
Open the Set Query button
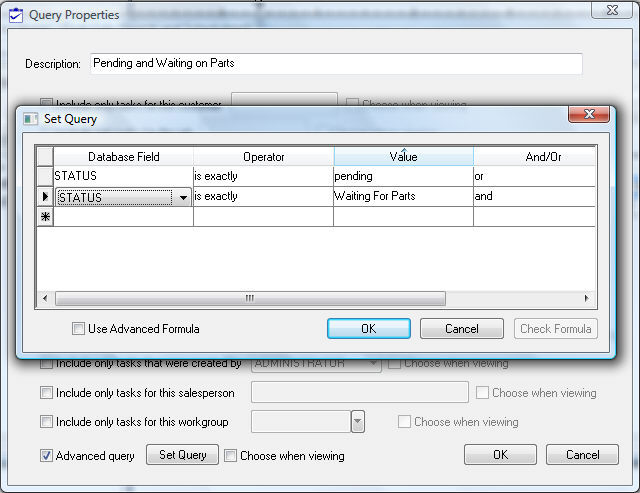point(182,455)
